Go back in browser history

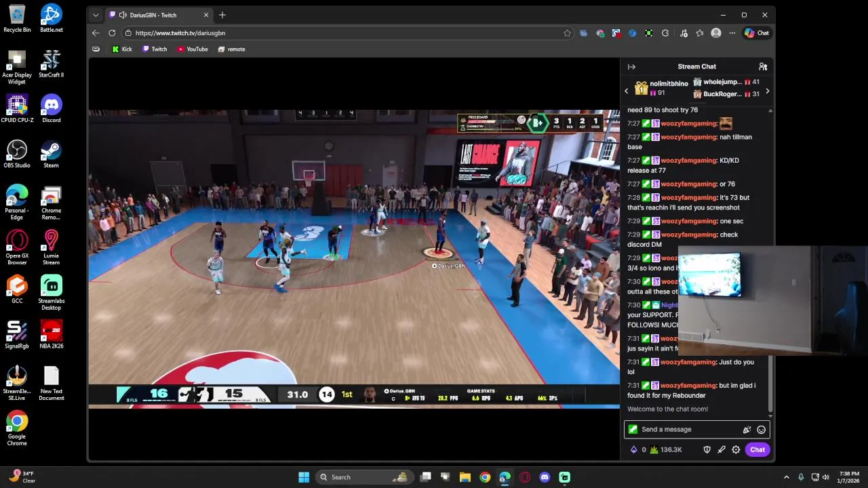pyautogui.click(x=96, y=33)
